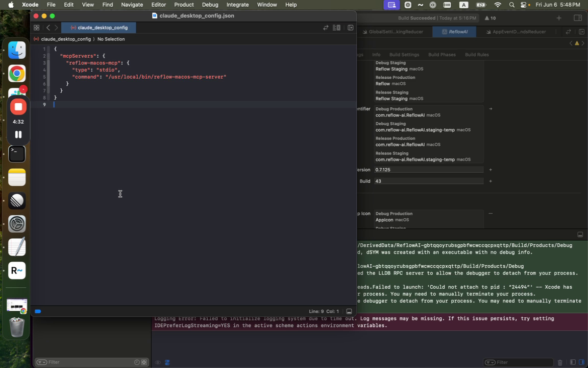Open the No Selection jump bar dropdown

(x=111, y=39)
